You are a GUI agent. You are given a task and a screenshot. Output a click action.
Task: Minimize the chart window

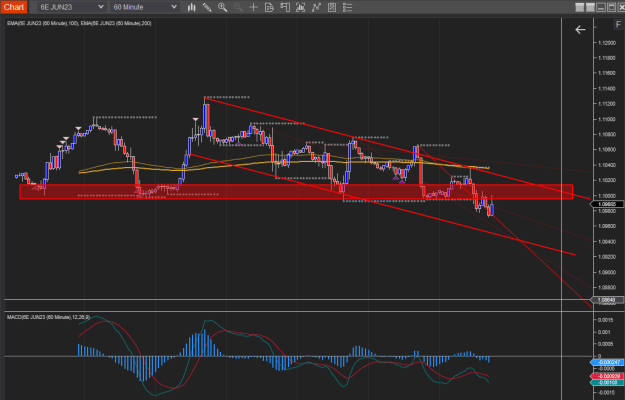point(601,7)
